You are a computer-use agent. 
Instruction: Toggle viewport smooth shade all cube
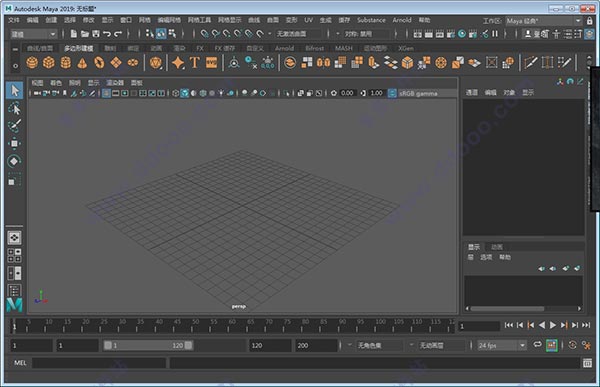(x=184, y=93)
